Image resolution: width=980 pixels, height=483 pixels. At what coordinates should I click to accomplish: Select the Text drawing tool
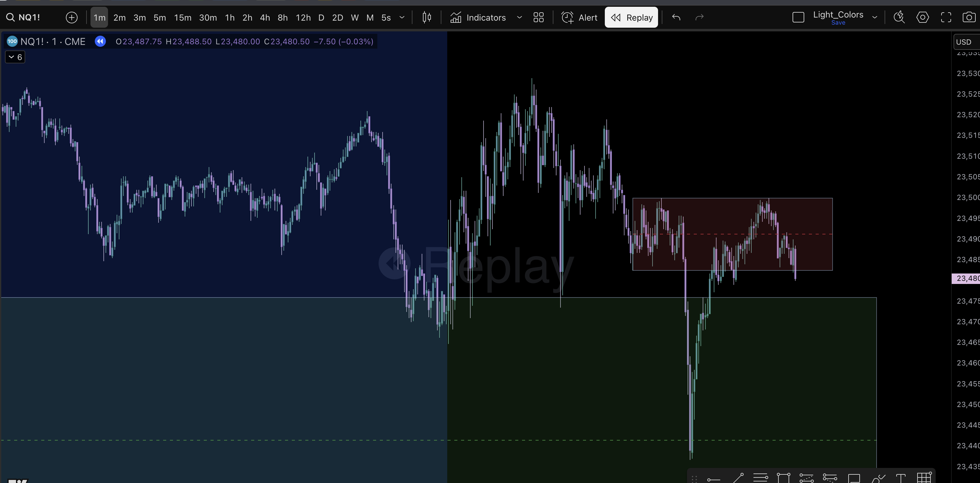click(x=901, y=478)
